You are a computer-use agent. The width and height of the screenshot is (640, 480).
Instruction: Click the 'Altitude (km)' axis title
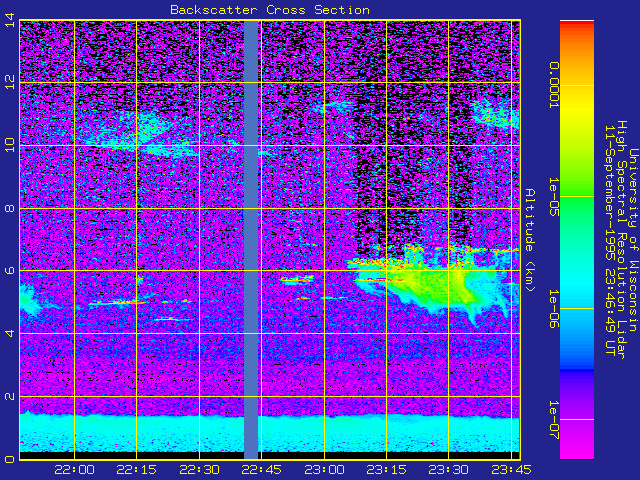pos(530,240)
